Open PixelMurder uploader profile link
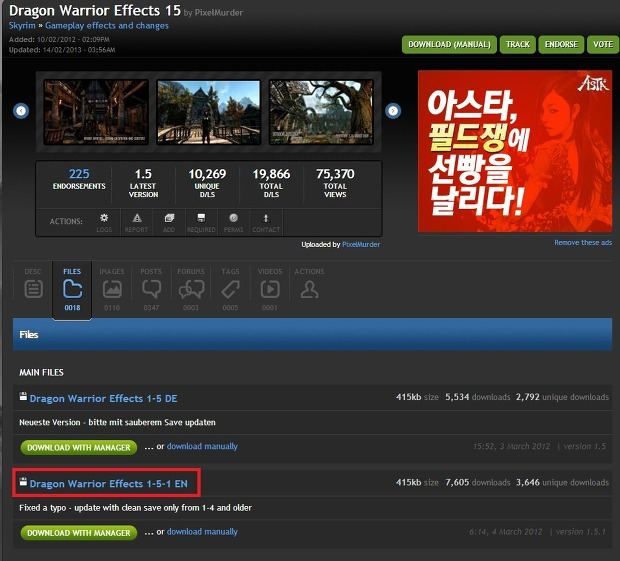 pos(361,245)
